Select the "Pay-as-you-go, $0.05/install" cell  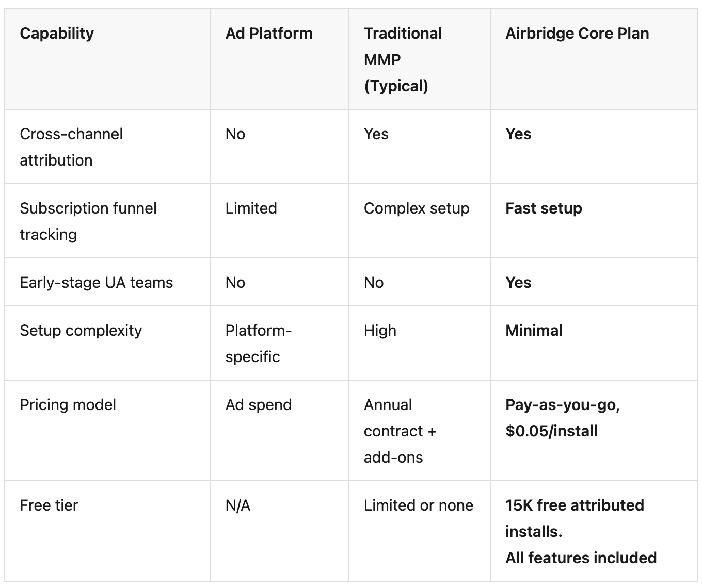tap(562, 418)
